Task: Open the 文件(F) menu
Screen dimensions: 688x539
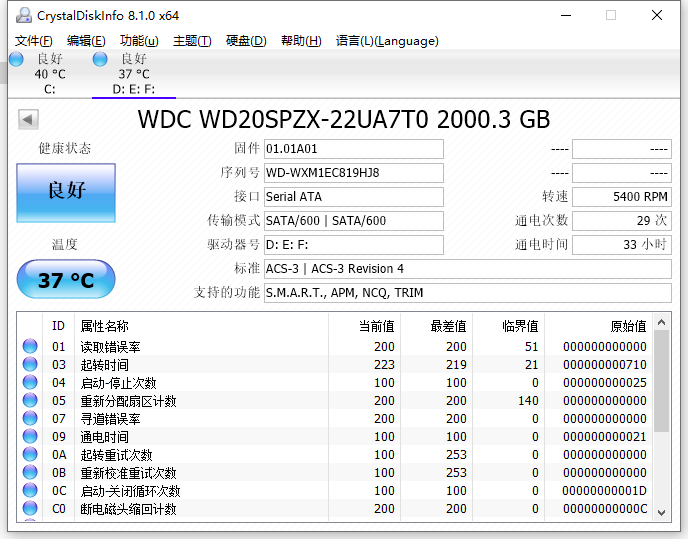Action: (34, 41)
